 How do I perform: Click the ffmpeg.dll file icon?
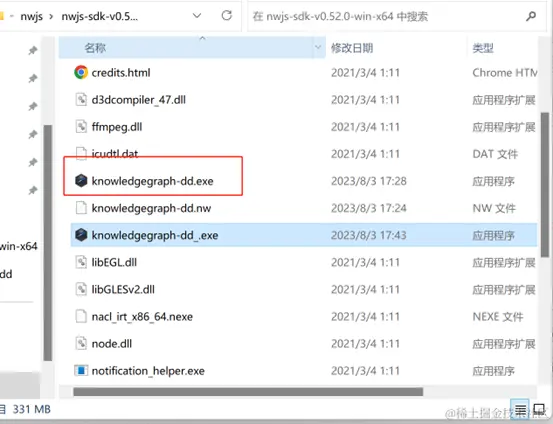(x=81, y=126)
